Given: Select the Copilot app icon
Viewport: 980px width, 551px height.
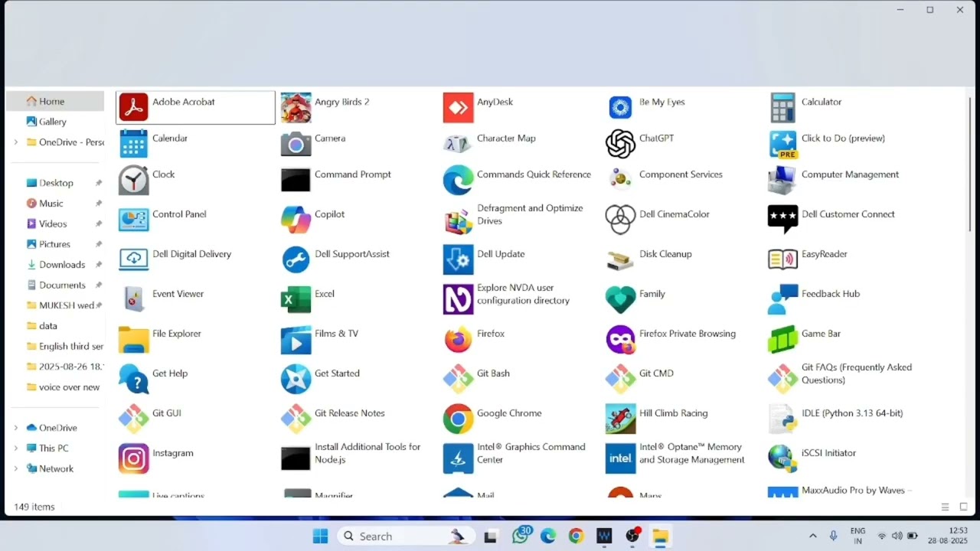Looking at the screenshot, I should (296, 220).
